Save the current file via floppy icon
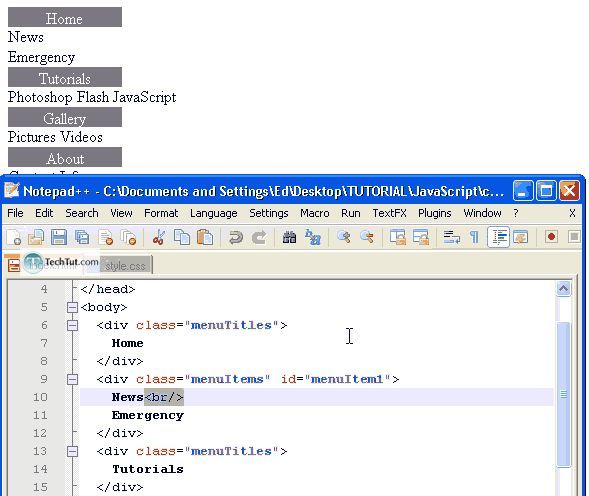 coord(59,237)
